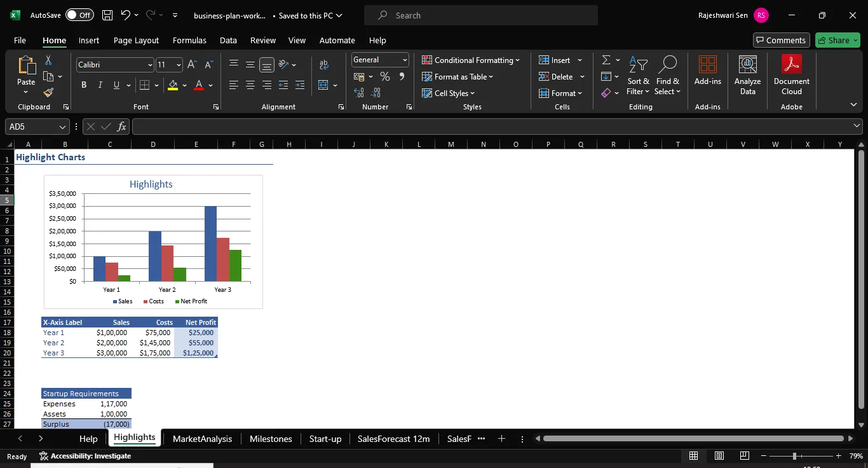This screenshot has width=868, height=468.
Task: Click the Format Painter brush icon
Action: (48, 93)
